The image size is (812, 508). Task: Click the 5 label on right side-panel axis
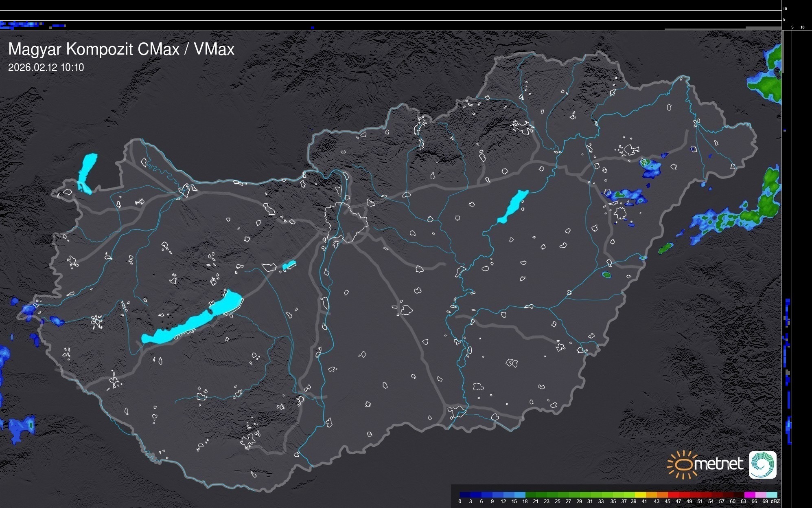point(792,27)
